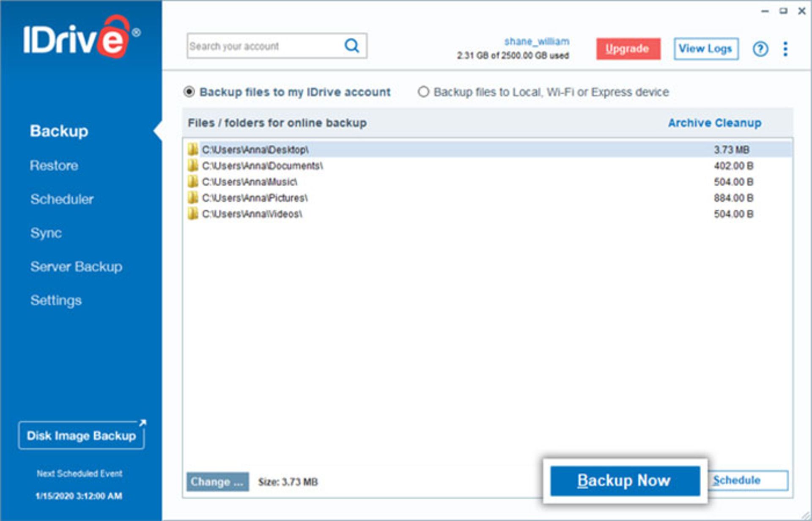Open Server Backup section

[x=76, y=267]
